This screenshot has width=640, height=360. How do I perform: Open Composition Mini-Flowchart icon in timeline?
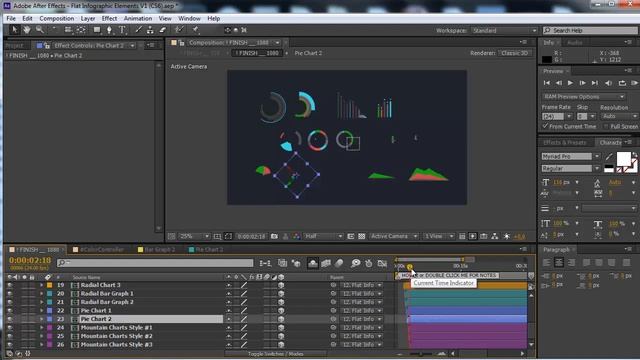pyautogui.click(x=265, y=264)
